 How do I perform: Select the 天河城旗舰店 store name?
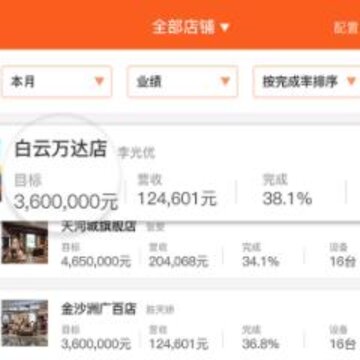coord(99,227)
